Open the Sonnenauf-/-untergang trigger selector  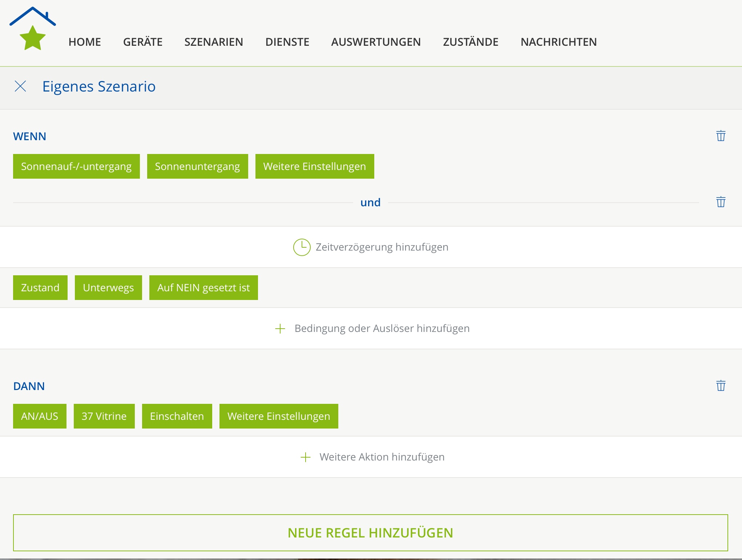click(x=76, y=166)
